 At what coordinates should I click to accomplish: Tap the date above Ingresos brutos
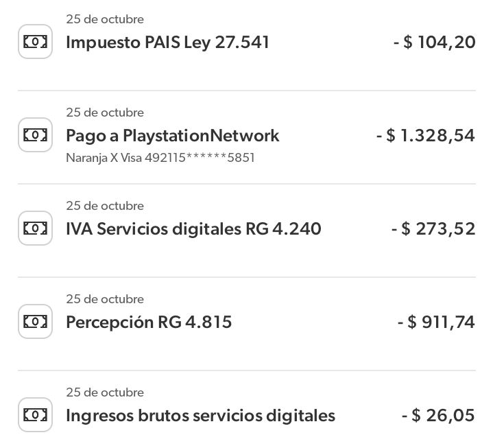coord(105,392)
